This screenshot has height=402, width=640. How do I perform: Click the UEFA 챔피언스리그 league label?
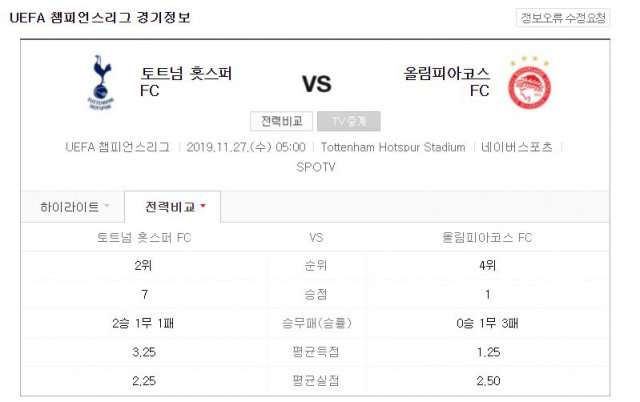118,147
